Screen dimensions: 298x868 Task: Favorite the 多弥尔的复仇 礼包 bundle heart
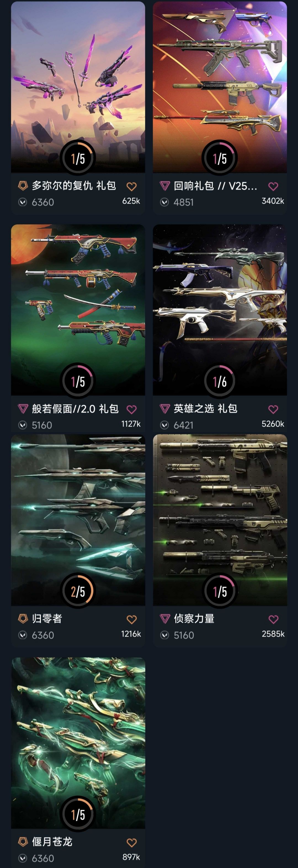pyautogui.click(x=131, y=186)
